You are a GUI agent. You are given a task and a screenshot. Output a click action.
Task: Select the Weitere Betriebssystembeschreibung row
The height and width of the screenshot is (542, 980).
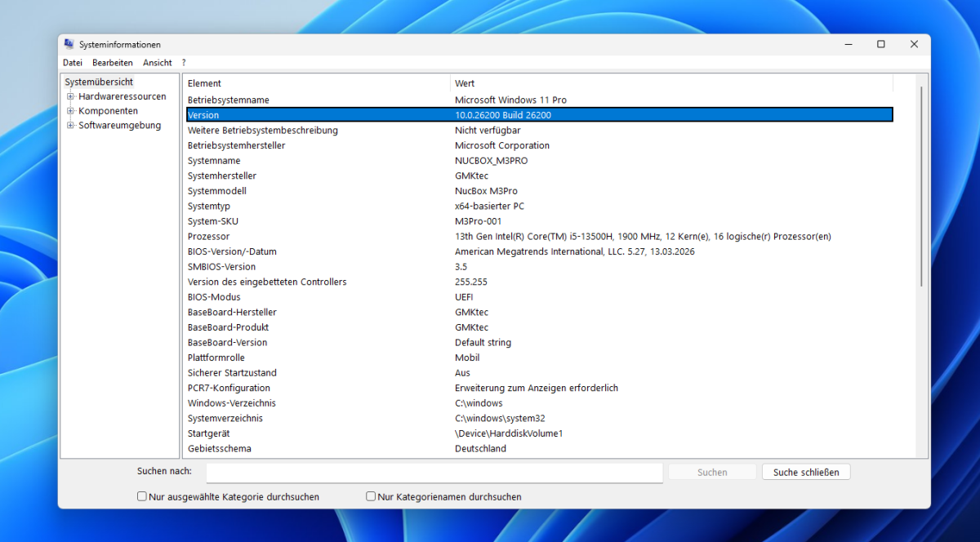coord(539,131)
